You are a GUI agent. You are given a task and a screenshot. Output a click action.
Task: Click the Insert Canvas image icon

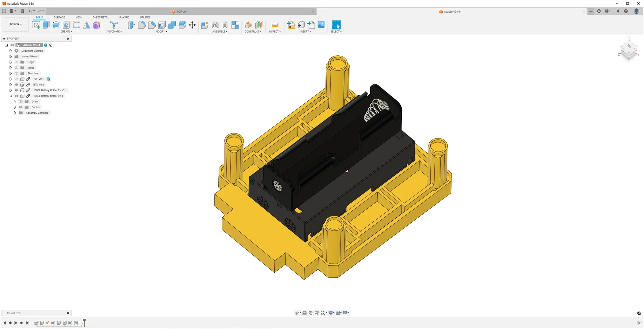(321, 25)
